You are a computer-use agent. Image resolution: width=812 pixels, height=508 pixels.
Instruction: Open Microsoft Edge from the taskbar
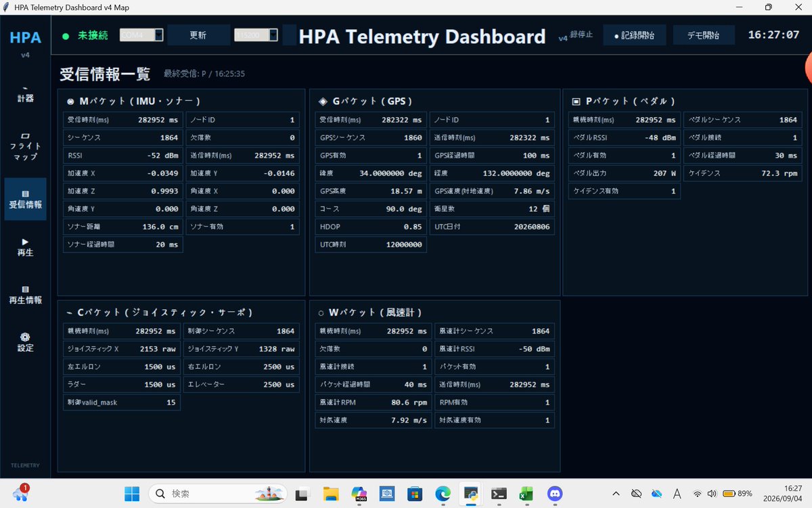coord(443,493)
